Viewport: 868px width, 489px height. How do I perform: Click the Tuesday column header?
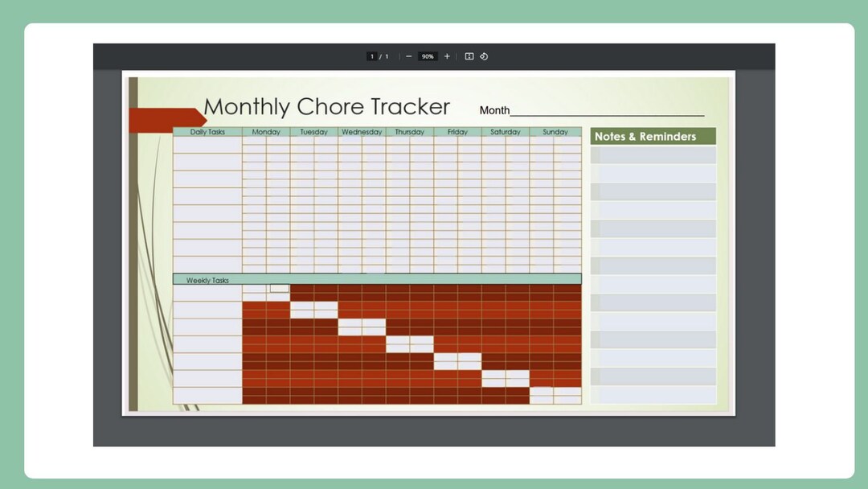[x=313, y=132]
